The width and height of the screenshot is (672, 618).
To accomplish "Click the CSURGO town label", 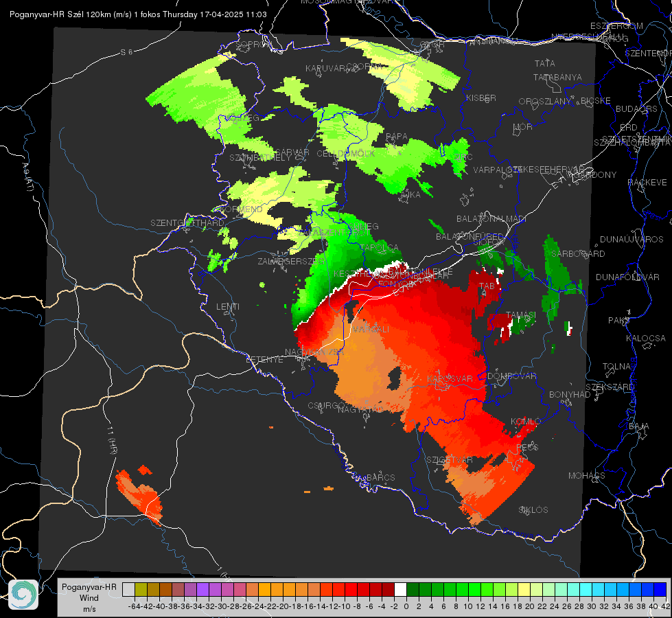I will pos(326,406).
